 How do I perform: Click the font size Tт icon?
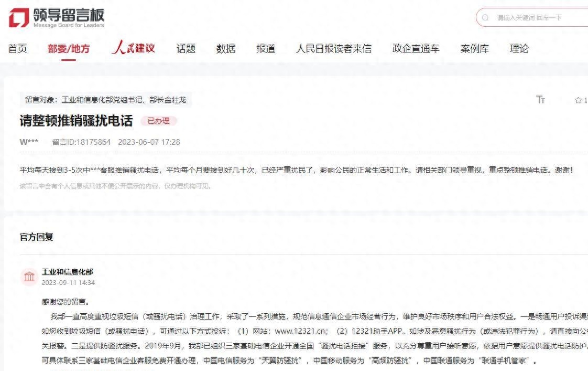point(541,100)
